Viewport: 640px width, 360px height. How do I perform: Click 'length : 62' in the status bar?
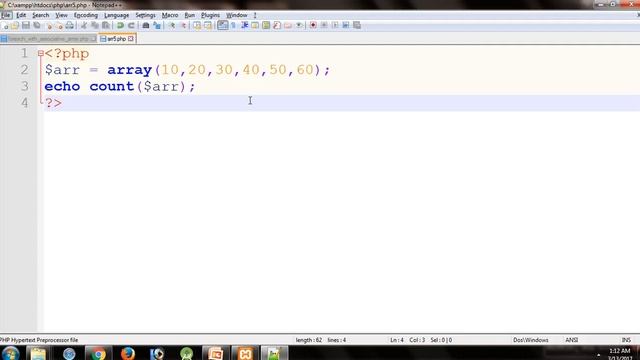point(309,340)
